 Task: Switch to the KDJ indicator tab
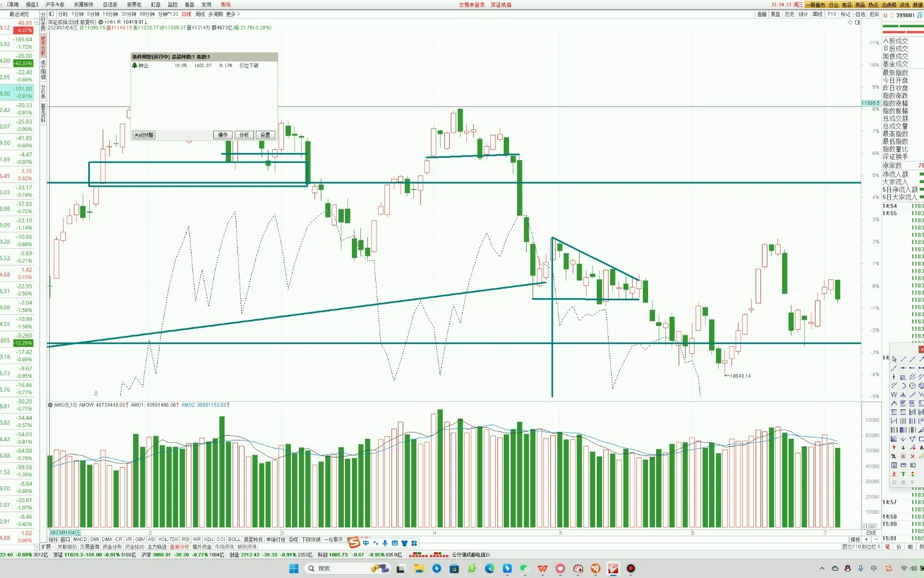(209, 539)
